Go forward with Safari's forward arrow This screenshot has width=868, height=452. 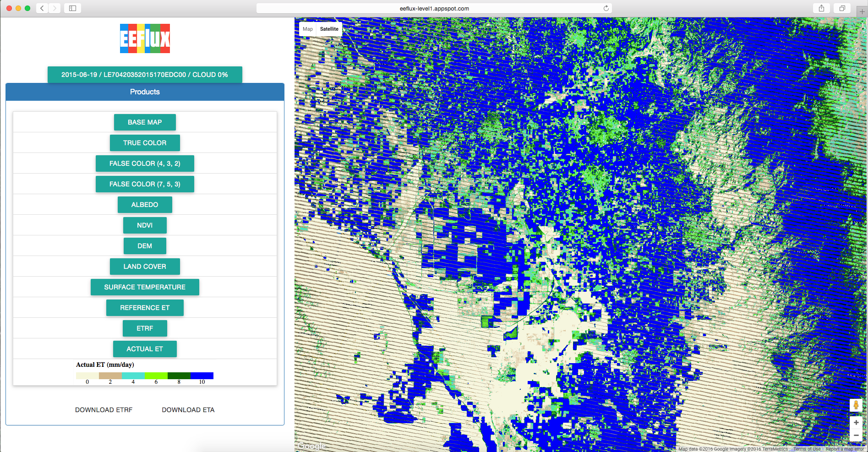coord(55,8)
